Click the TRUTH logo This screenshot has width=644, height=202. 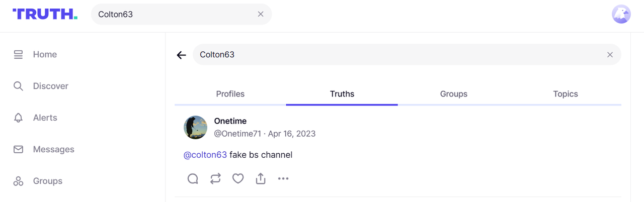pos(45,14)
